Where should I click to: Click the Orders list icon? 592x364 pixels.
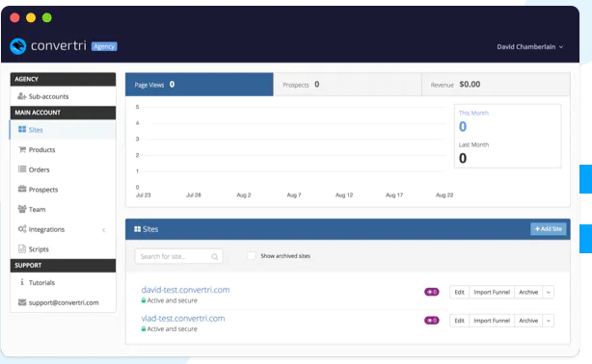pos(22,169)
